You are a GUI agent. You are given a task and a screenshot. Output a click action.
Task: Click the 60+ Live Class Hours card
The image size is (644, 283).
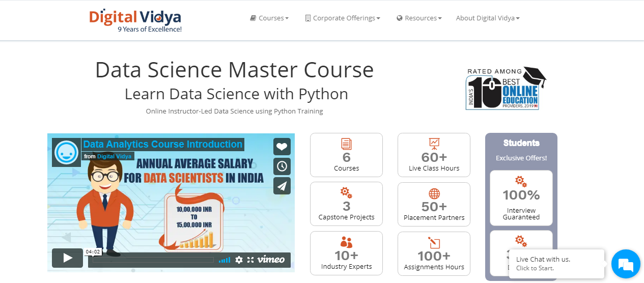434,155
